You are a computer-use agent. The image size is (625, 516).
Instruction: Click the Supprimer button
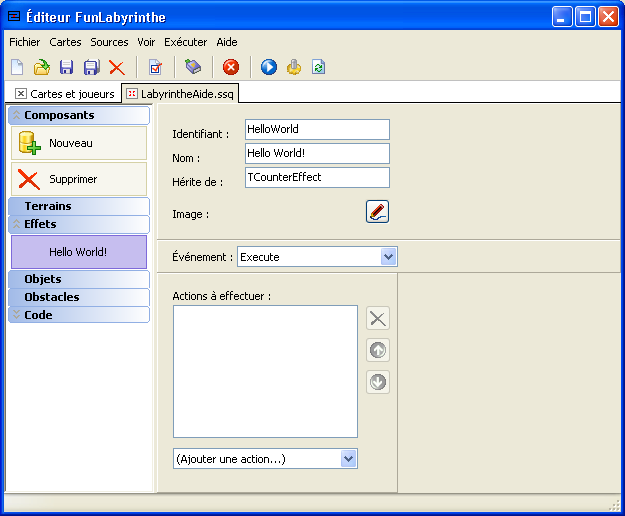click(x=79, y=179)
